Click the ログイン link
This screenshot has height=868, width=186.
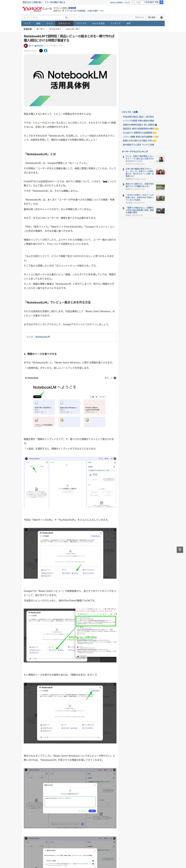tap(57, 11)
